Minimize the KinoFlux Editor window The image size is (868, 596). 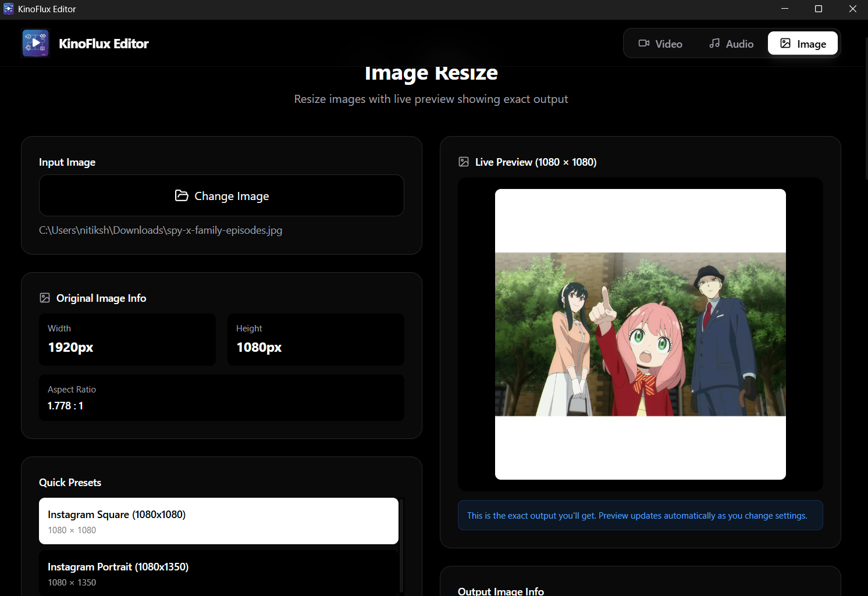tap(784, 9)
